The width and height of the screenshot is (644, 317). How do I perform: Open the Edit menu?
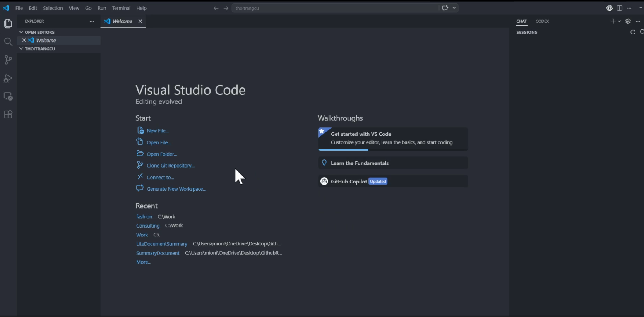tap(33, 8)
